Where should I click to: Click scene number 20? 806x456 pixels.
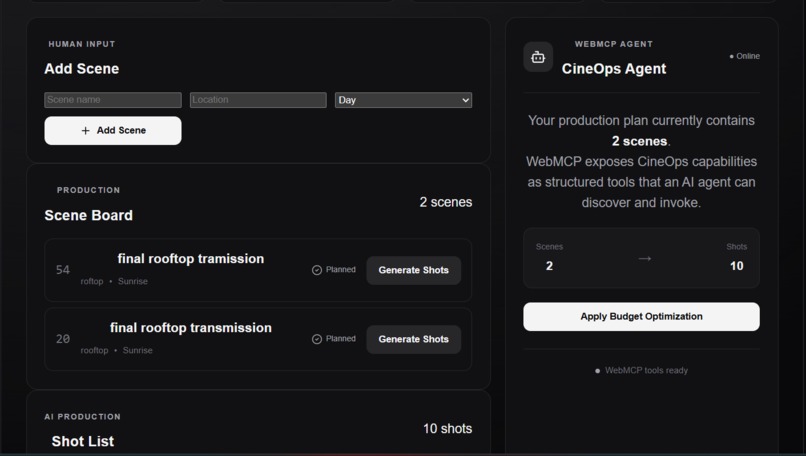click(63, 339)
